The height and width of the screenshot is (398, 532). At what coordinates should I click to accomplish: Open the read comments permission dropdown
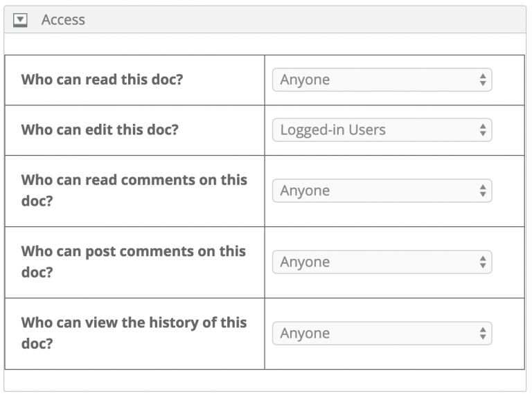382,191
